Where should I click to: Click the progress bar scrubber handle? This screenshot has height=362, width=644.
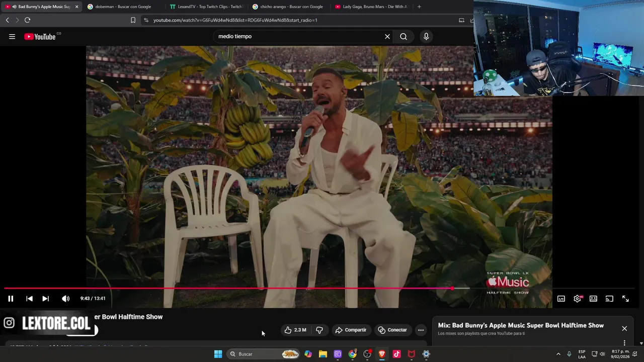(452, 289)
